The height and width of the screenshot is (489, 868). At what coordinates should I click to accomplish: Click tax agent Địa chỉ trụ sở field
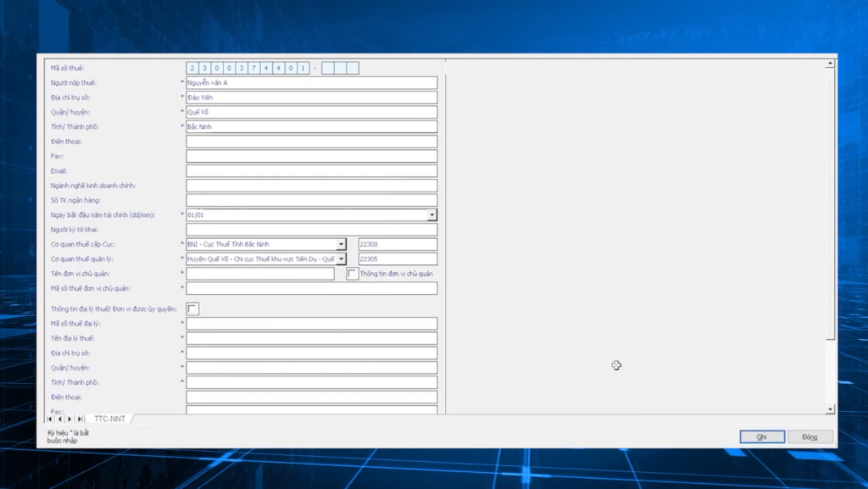(x=312, y=353)
